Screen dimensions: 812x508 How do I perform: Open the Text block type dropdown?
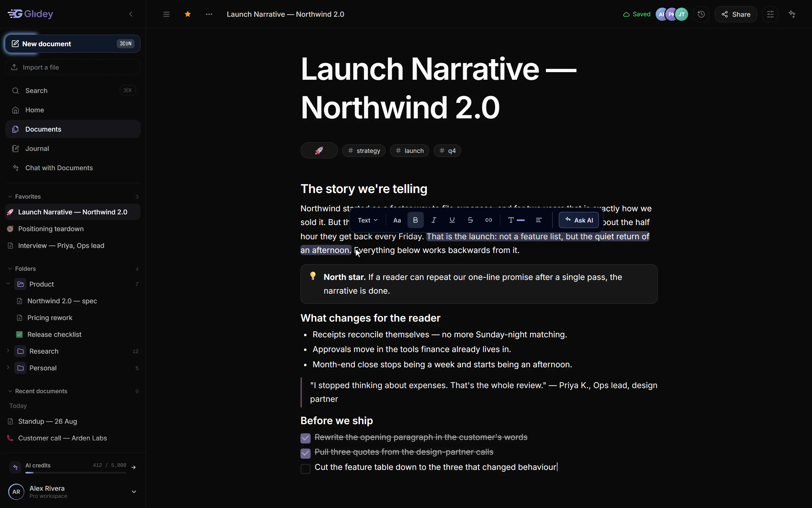[x=368, y=220]
